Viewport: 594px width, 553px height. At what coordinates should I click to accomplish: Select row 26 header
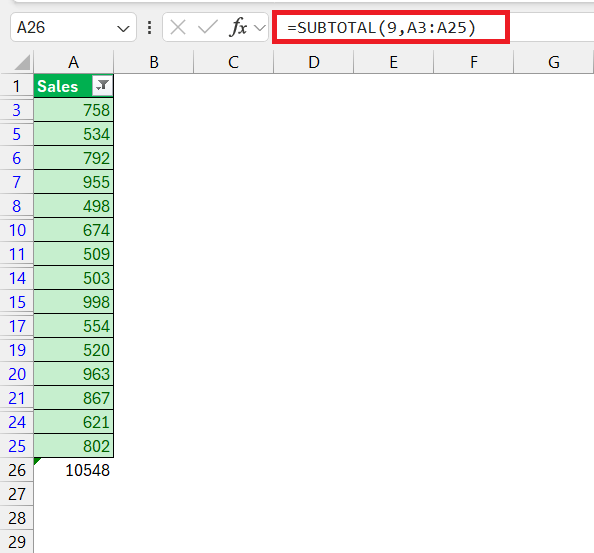[x=17, y=470]
